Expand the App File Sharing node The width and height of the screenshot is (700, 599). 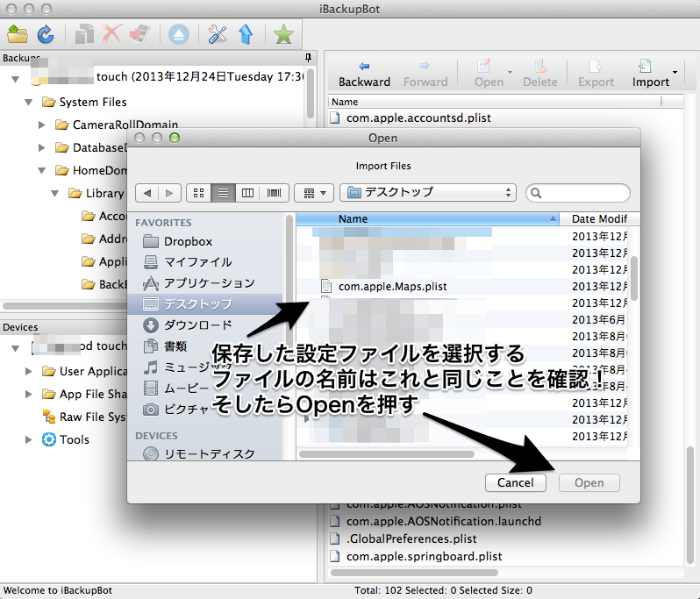[29, 394]
